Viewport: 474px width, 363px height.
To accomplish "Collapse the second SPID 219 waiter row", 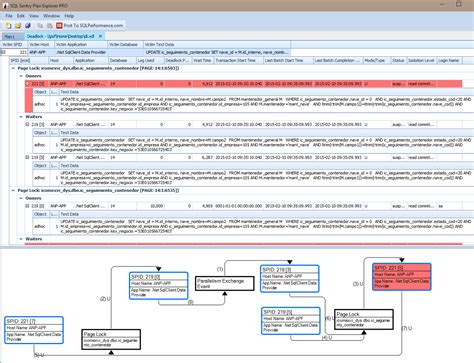I will (28, 157).
